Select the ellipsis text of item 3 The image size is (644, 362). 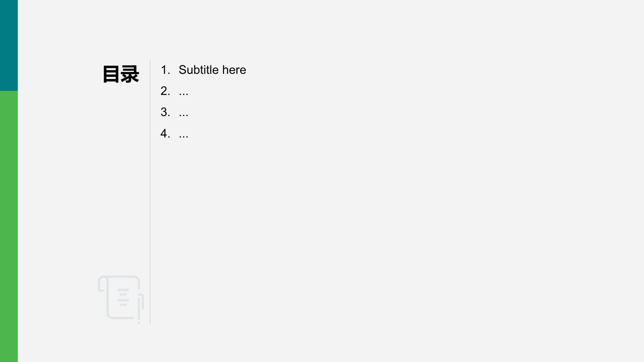pos(183,113)
